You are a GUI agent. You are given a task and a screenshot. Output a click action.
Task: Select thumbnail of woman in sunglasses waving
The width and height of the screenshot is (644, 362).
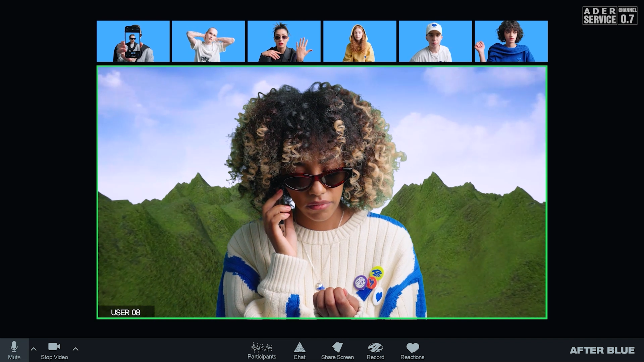pos(284,41)
